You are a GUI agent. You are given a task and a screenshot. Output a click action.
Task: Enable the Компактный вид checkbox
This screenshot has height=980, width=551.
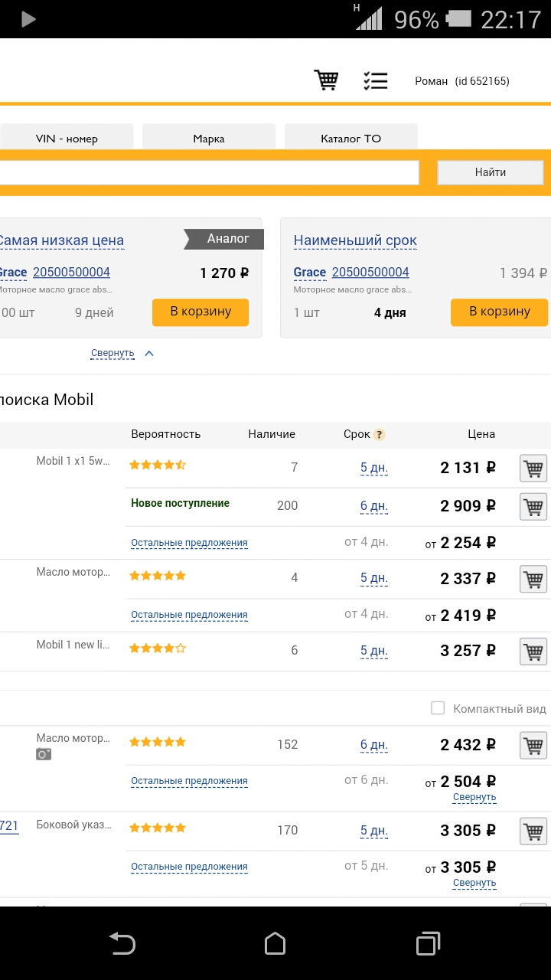tap(438, 708)
